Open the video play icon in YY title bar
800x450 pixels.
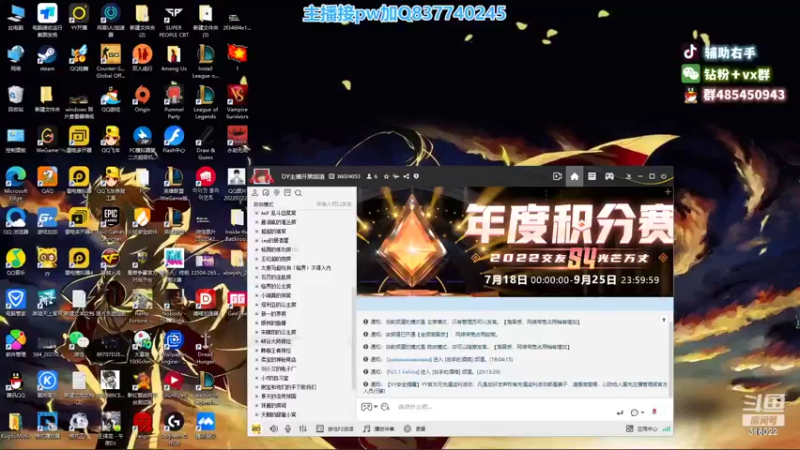pyautogui.click(x=557, y=176)
